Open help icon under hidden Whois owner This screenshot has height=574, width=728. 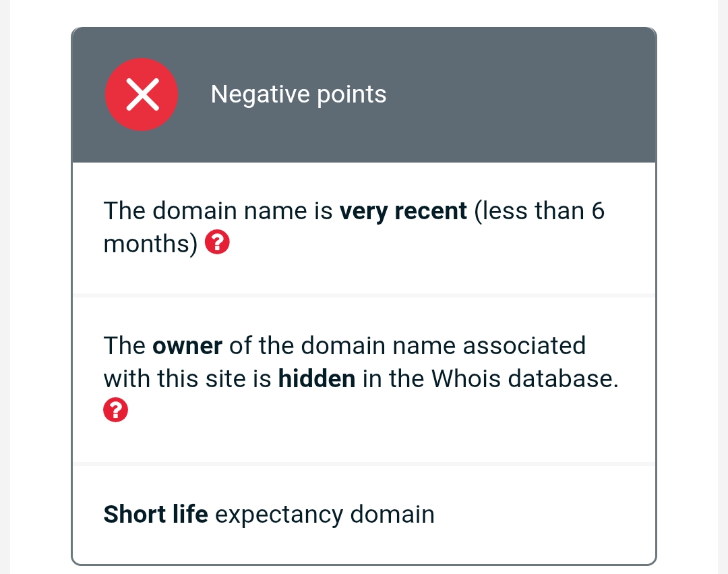coord(116,409)
